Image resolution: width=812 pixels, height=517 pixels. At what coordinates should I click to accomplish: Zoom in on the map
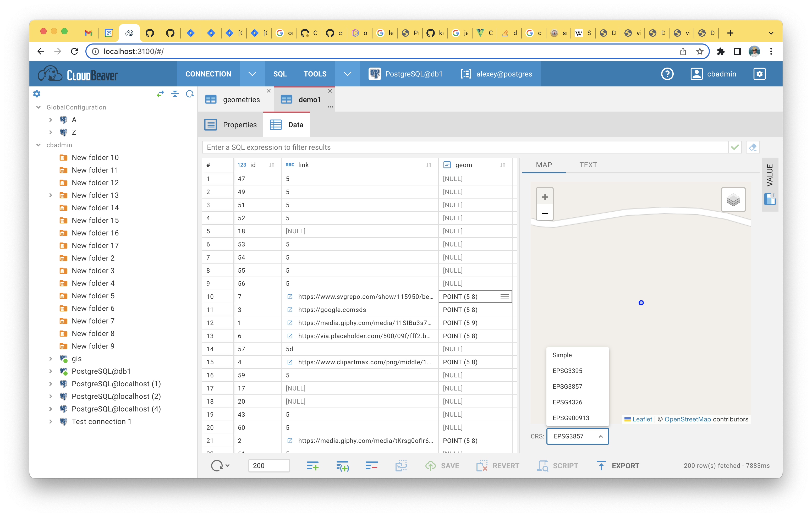pos(544,197)
